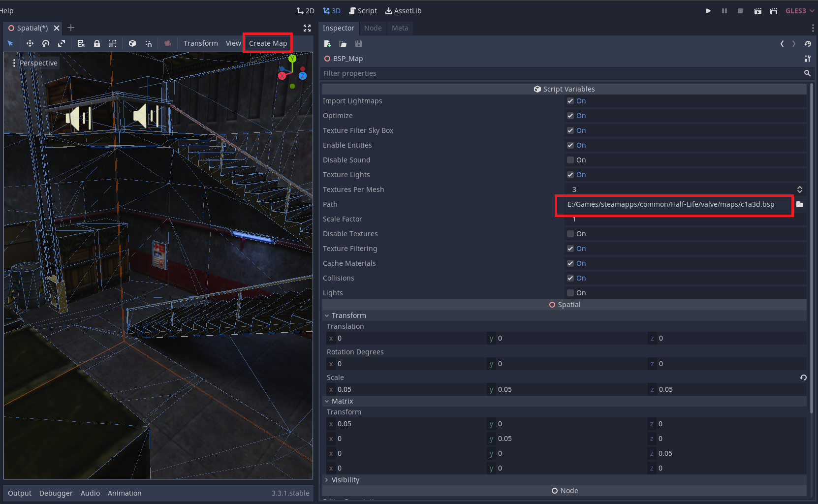Play a custom scene
This screenshot has height=504, width=818.
point(774,11)
